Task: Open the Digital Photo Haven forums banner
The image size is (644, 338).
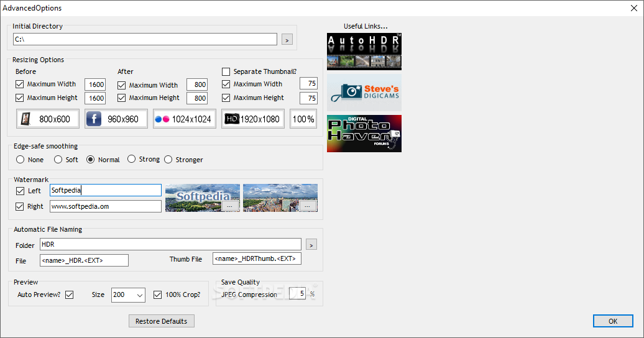Action: click(x=364, y=134)
